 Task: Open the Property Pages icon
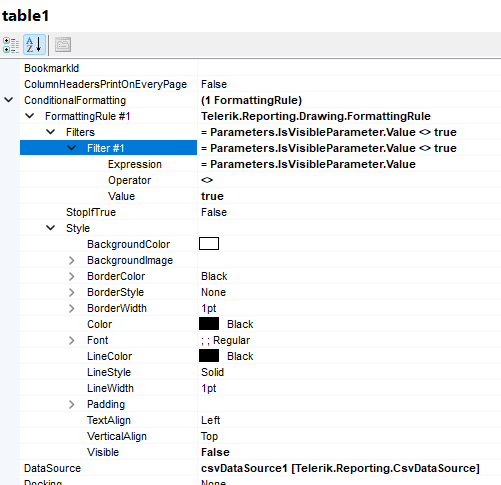[x=63, y=45]
